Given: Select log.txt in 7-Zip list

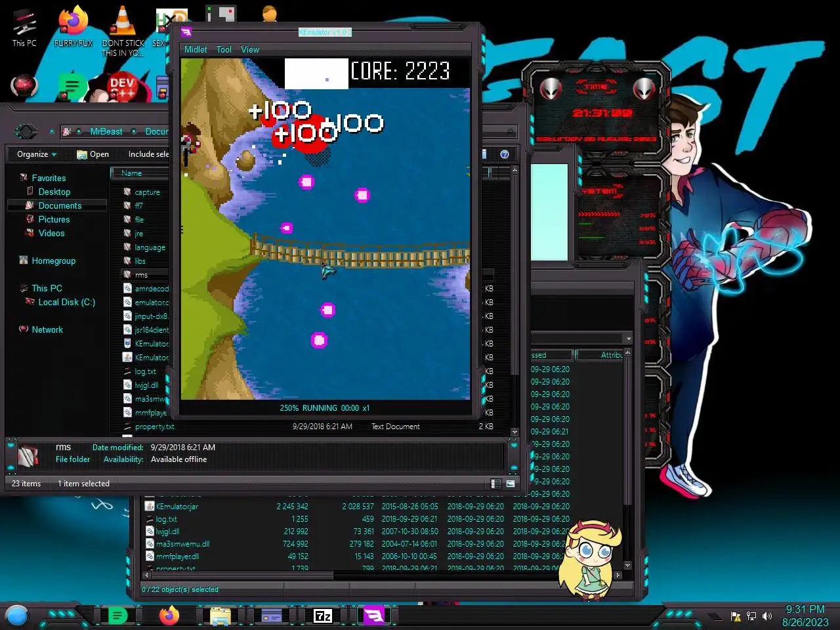Looking at the screenshot, I should [x=166, y=519].
